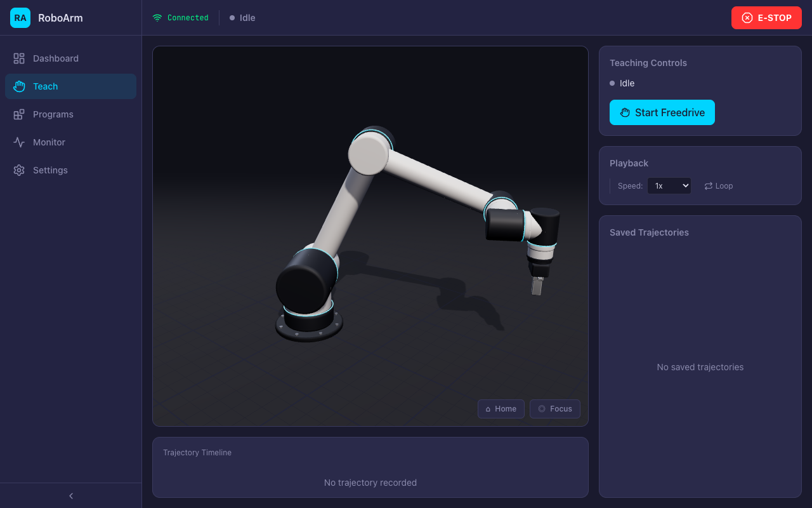The width and height of the screenshot is (812, 508).
Task: Click the green Connected status text
Action: 188,18
